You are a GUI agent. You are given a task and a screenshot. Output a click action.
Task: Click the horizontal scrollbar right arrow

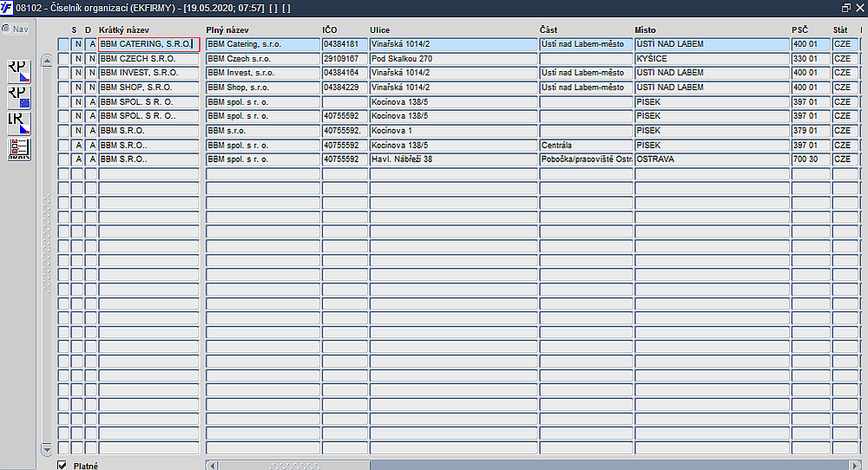click(x=855, y=465)
